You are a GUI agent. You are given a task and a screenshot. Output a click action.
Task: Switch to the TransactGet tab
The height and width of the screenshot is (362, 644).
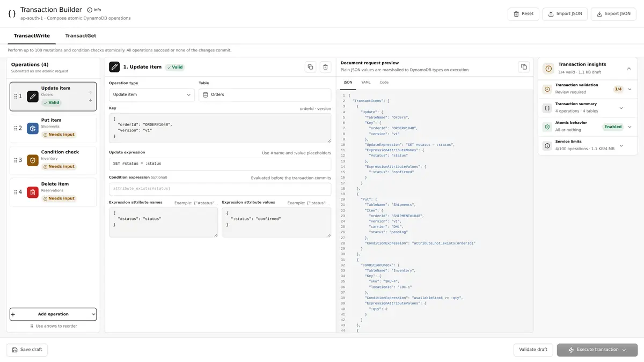(x=80, y=36)
